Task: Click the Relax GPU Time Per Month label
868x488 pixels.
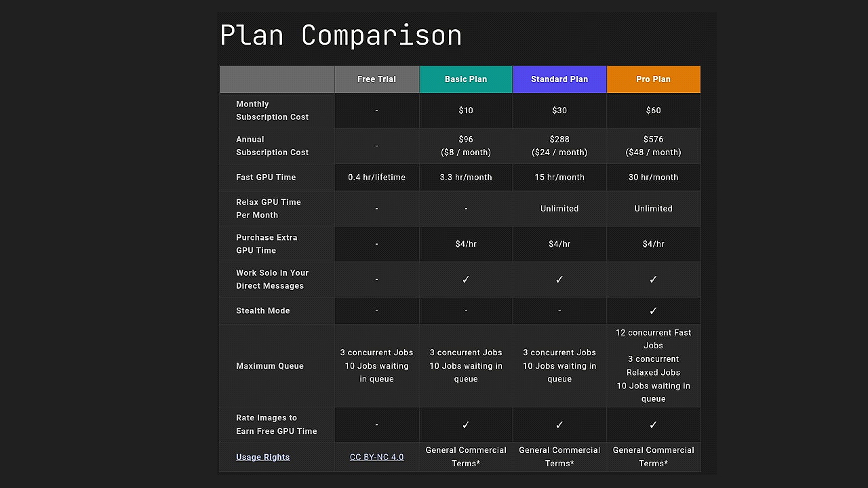Action: pos(269,208)
